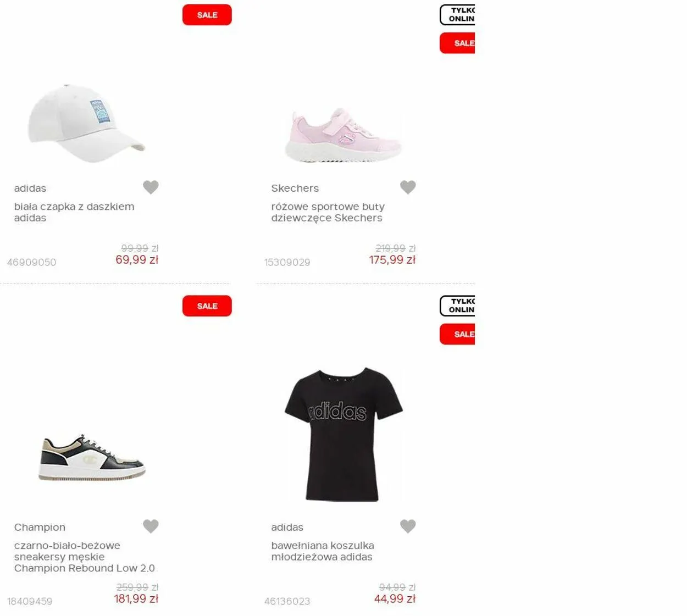
Task: View the black adidas t-shirt image
Action: point(343,434)
